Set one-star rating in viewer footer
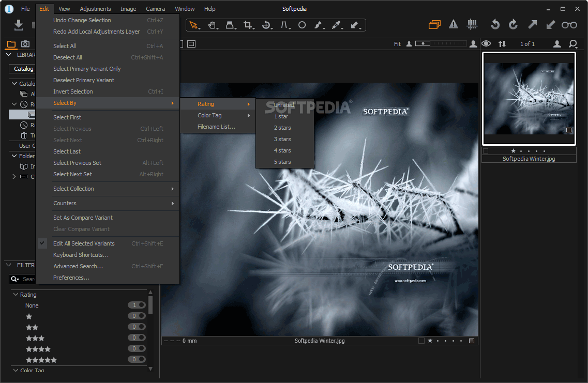 [x=430, y=341]
